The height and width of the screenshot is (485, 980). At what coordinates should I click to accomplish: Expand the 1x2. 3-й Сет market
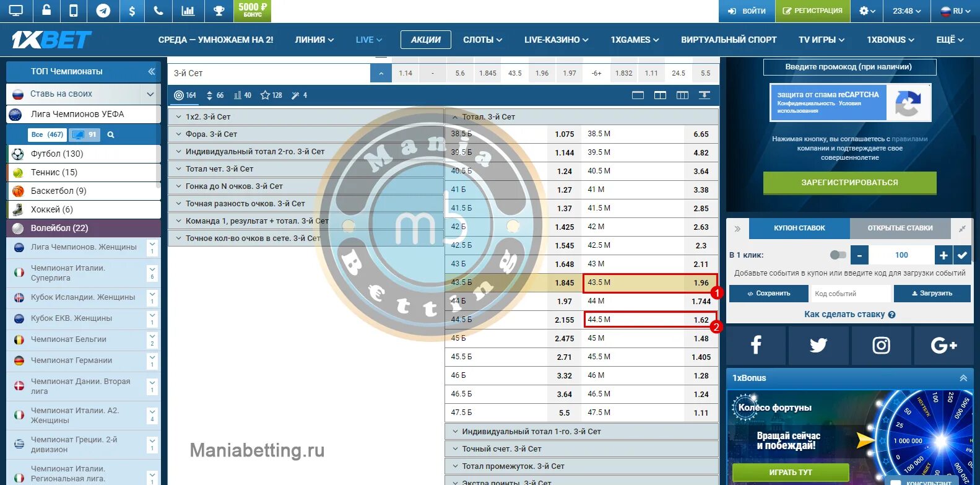[306, 116]
